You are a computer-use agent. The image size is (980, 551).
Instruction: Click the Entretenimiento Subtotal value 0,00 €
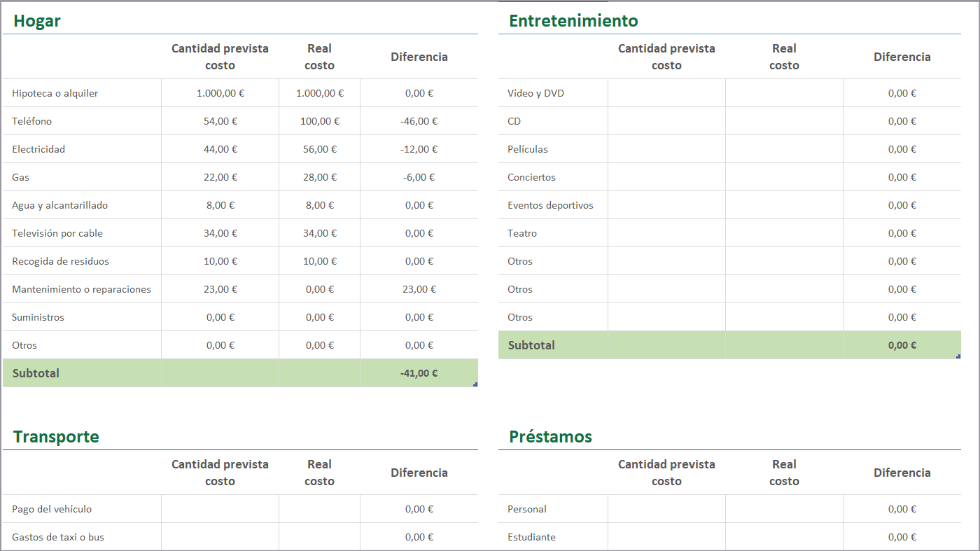(902, 345)
